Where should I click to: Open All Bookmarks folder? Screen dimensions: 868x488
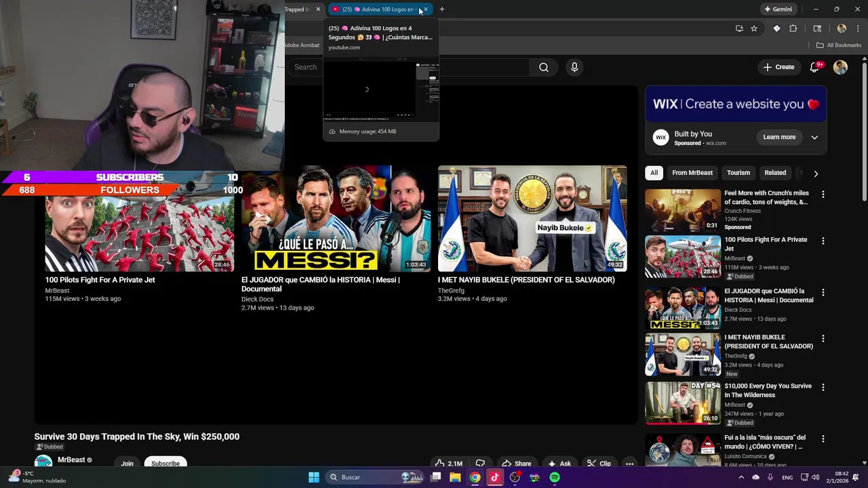pyautogui.click(x=839, y=45)
